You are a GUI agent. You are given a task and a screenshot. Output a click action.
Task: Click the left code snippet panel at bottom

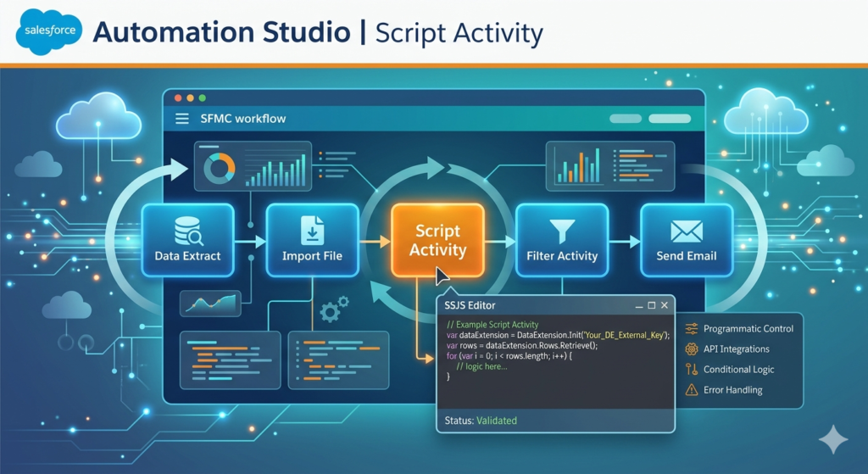tap(231, 360)
